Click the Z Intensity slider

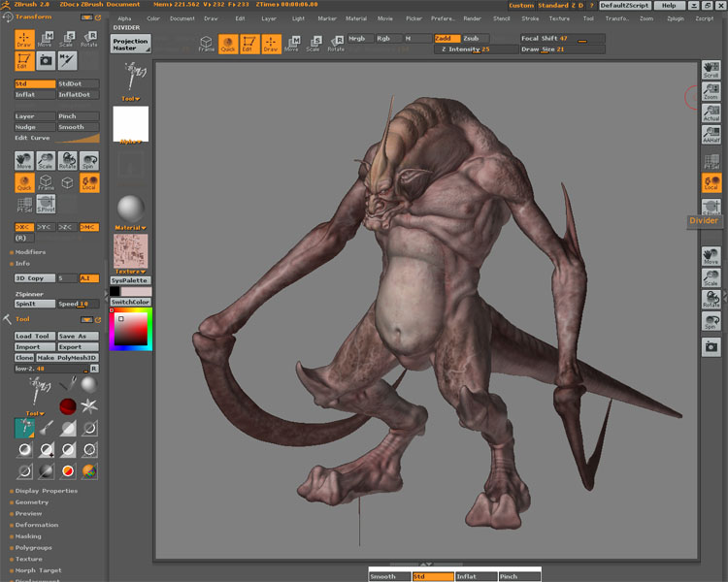coord(476,49)
